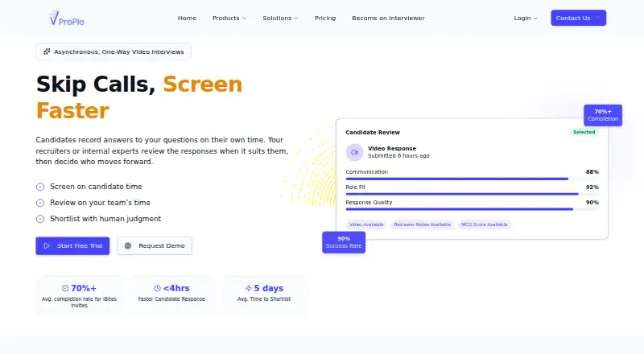The image size is (644, 354).
Task: Click the ProPle logo
Action: coord(67,18)
